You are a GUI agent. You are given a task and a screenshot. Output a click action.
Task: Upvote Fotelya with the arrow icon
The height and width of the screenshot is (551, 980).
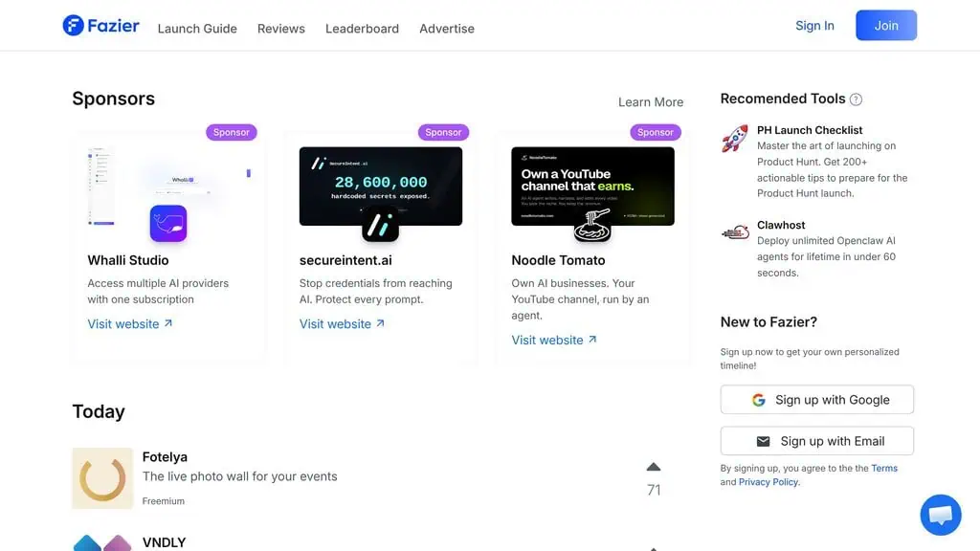(653, 467)
